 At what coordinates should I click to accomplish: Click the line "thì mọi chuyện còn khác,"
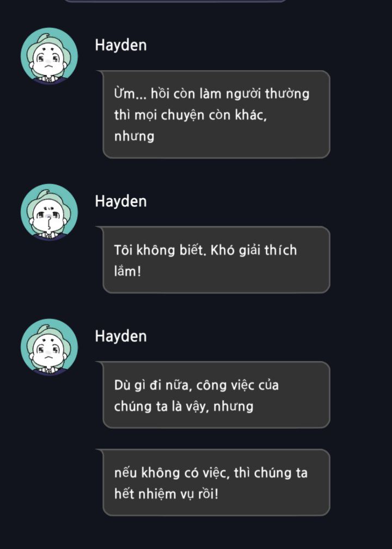(191, 115)
